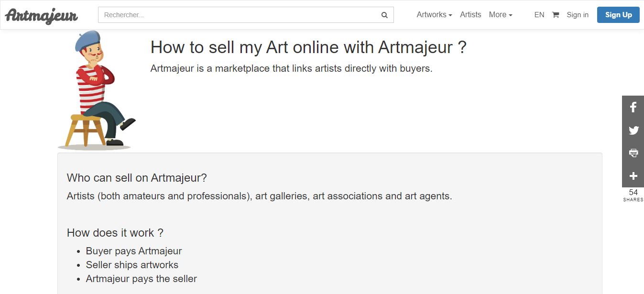
Task: Click the 54 shares counter
Action: [x=633, y=195]
